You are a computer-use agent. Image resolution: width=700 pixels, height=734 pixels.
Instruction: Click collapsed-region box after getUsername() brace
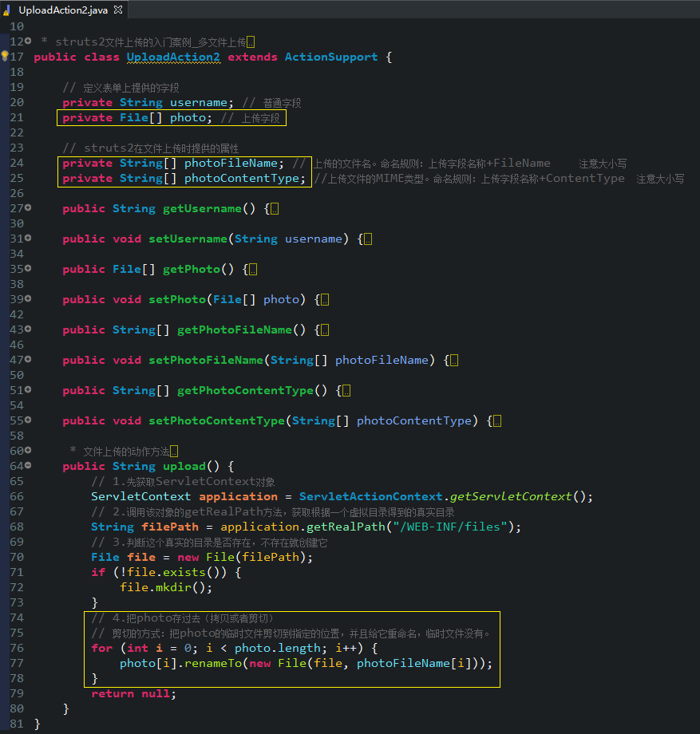[x=275, y=209]
